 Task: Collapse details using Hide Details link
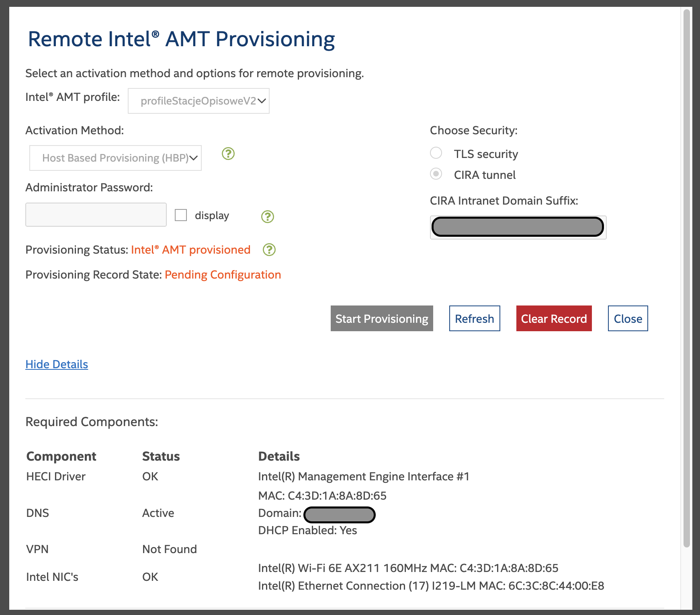(57, 364)
